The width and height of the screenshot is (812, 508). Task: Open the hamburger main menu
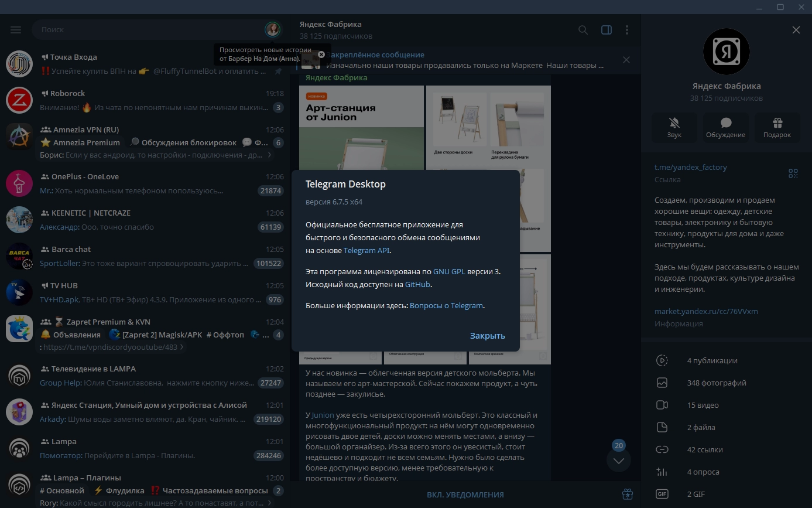tap(16, 30)
